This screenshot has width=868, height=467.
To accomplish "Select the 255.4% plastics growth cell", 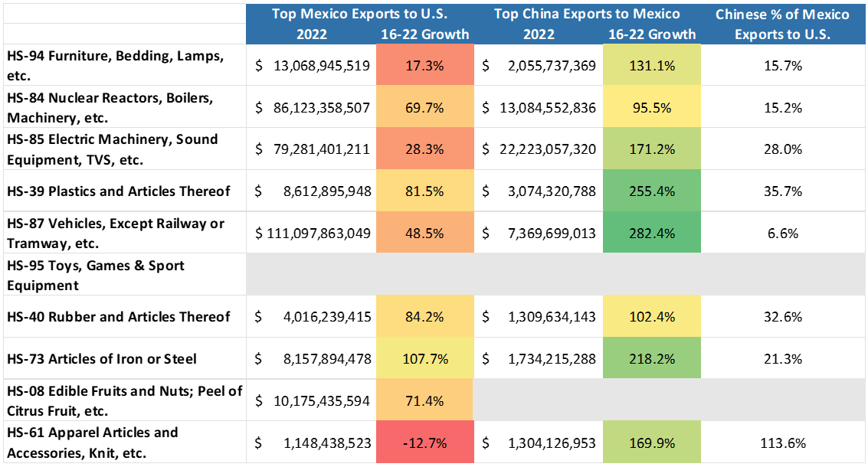I will tap(651, 191).
